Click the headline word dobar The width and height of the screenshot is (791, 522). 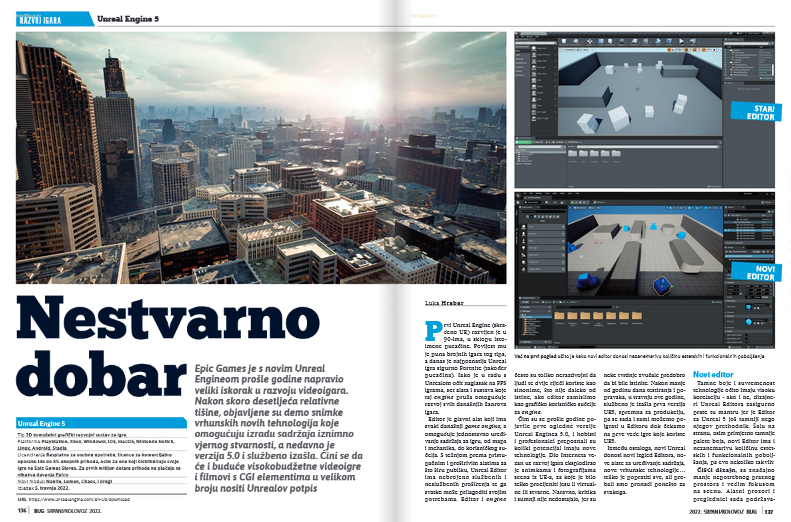pos(102,374)
